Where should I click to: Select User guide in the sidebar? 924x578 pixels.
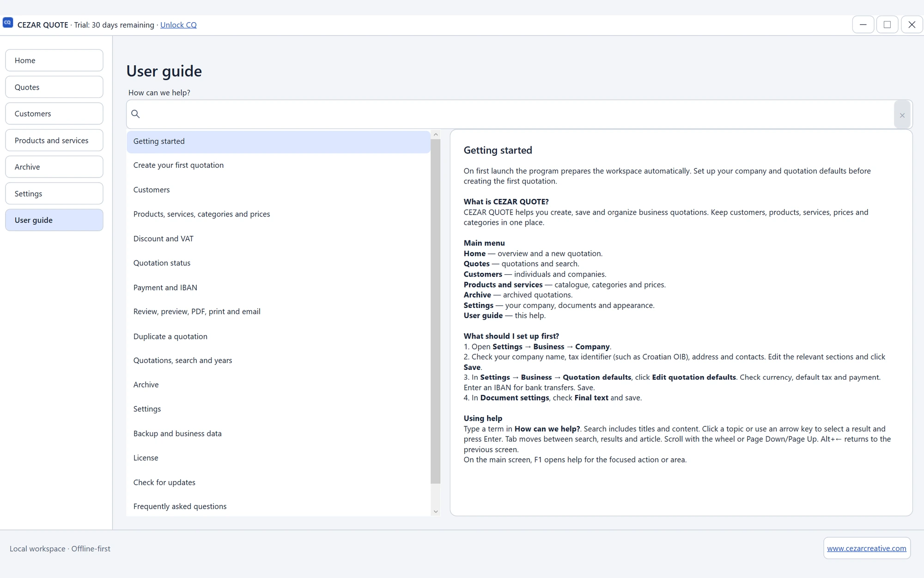(x=54, y=220)
